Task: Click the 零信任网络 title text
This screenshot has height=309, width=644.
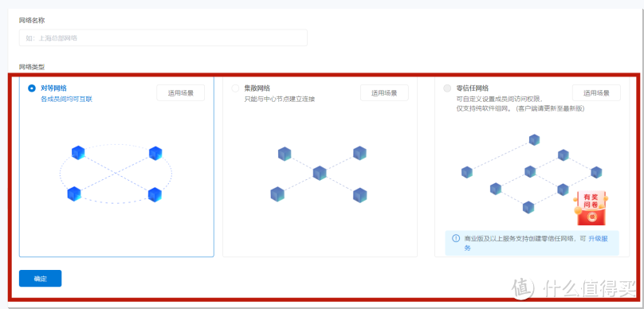Action: 473,88
